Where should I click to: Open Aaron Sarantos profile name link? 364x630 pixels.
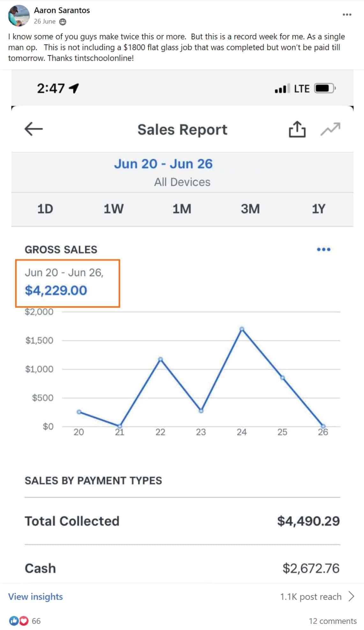click(x=62, y=11)
